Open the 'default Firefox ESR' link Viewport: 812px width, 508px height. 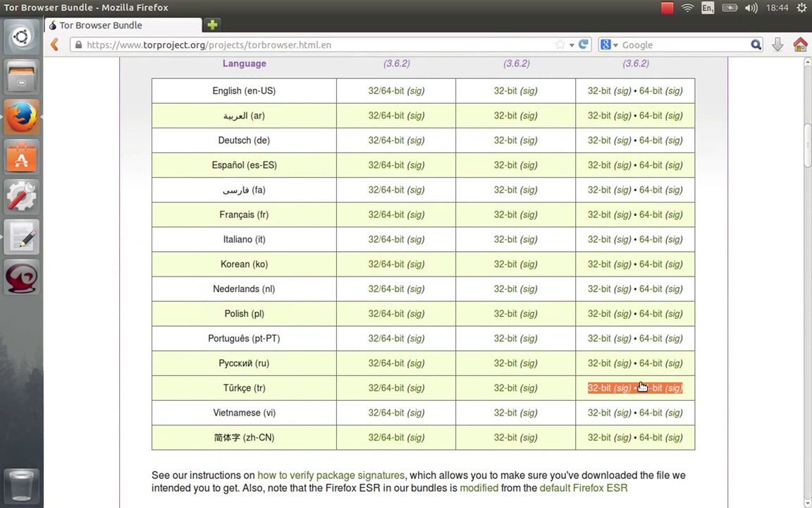coord(583,488)
